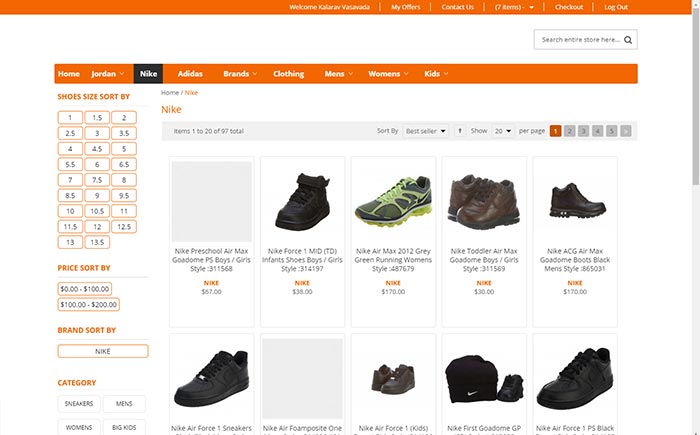
Task: Click the Contact Us link
Action: point(457,7)
